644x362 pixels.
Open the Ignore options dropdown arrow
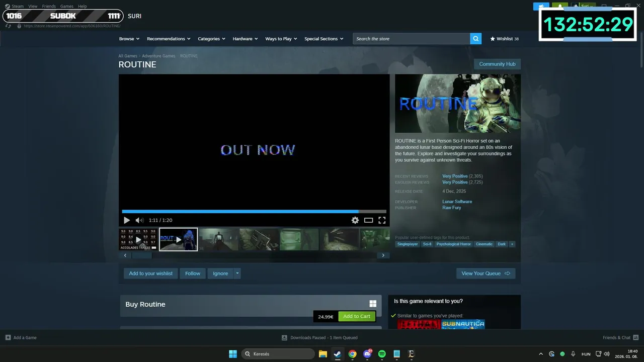point(237,274)
